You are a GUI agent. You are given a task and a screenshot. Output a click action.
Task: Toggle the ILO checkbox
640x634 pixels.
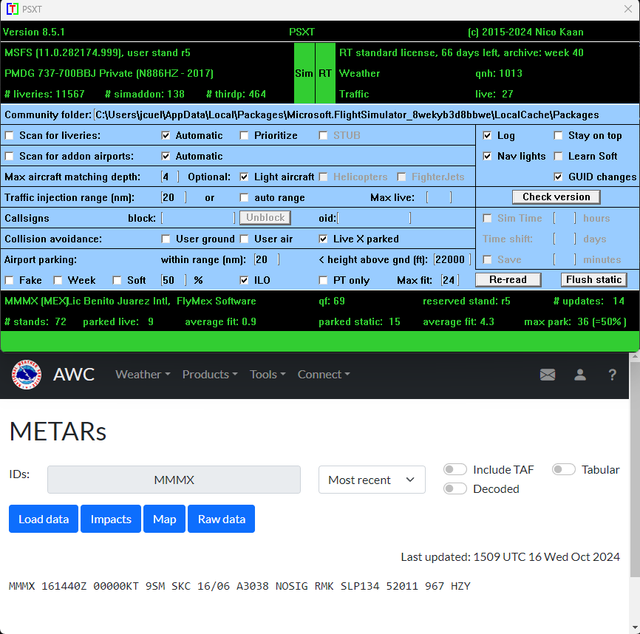tap(244, 280)
